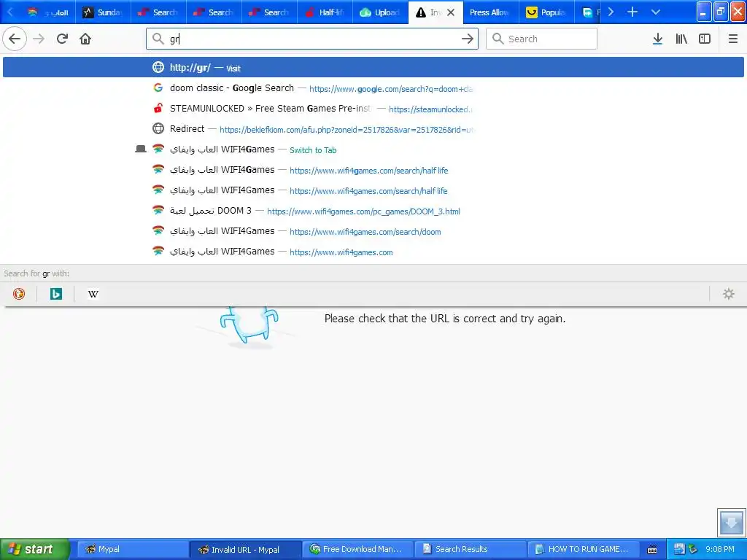Screen dimensions: 747x560
Task: Search with DuckDuckGo engine icon
Action: click(18, 294)
